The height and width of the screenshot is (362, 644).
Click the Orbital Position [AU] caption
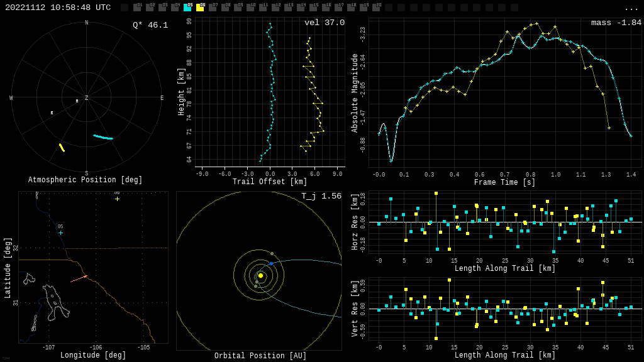(260, 356)
